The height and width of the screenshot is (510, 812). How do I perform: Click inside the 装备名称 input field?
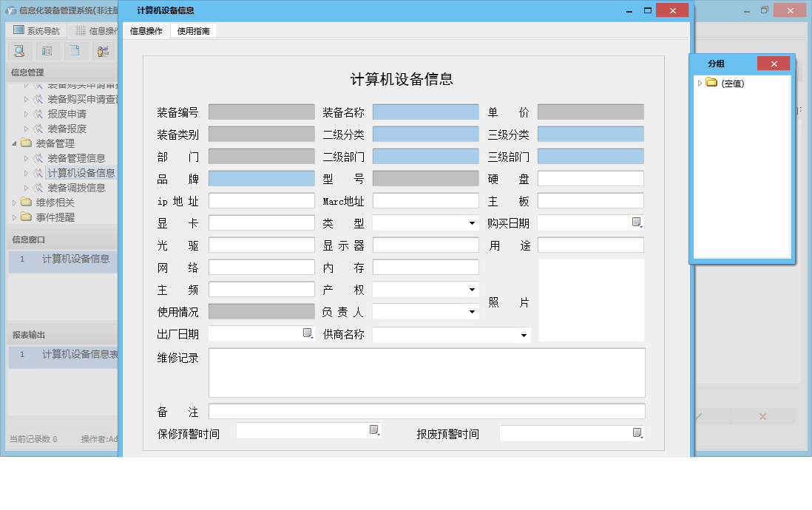[425, 112]
